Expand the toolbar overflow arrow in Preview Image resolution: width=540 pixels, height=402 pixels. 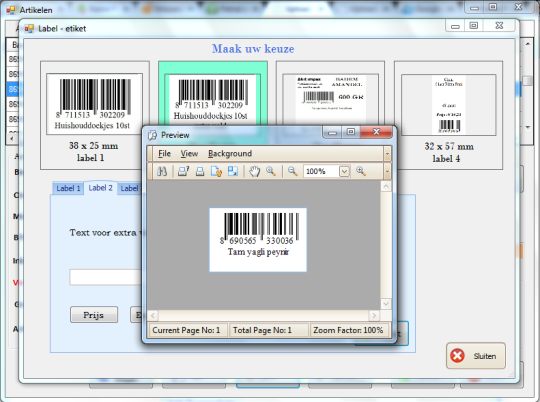coord(387,171)
